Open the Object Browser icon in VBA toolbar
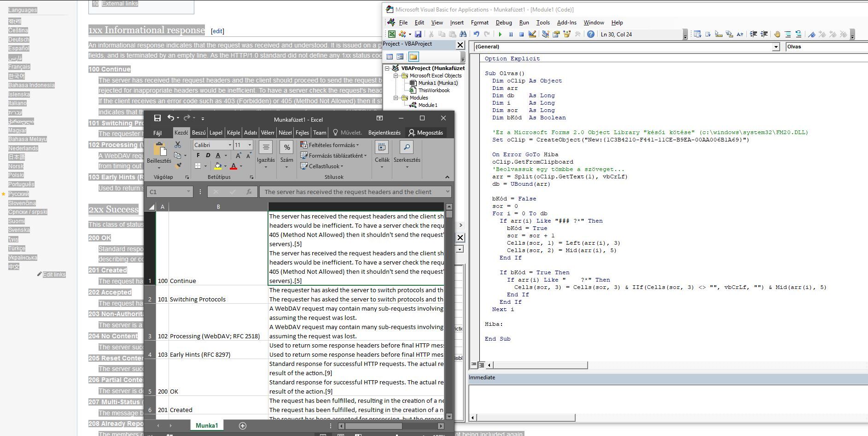Viewport: 868px width, 436px height. [567, 34]
